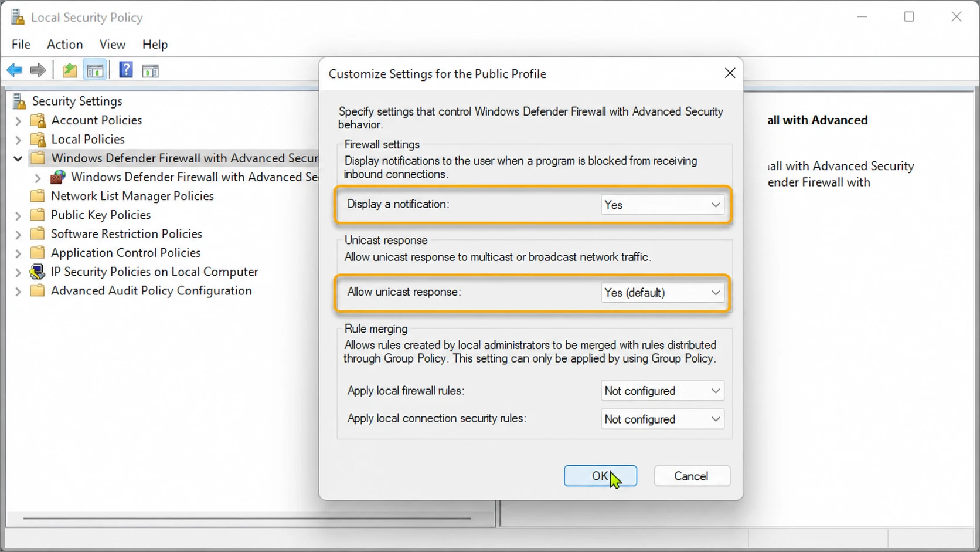
Task: Maximize the Local Security Policy window
Action: [x=909, y=17]
